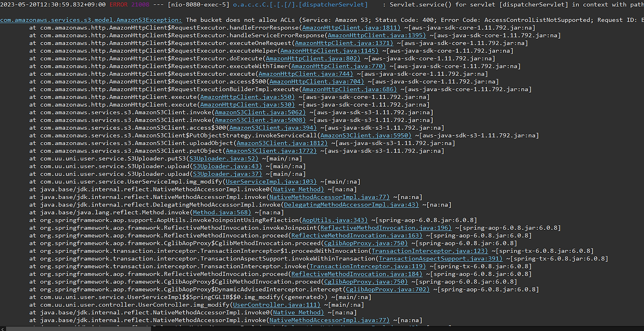Go to AmazonHttpClient.java:704

click(x=316, y=82)
